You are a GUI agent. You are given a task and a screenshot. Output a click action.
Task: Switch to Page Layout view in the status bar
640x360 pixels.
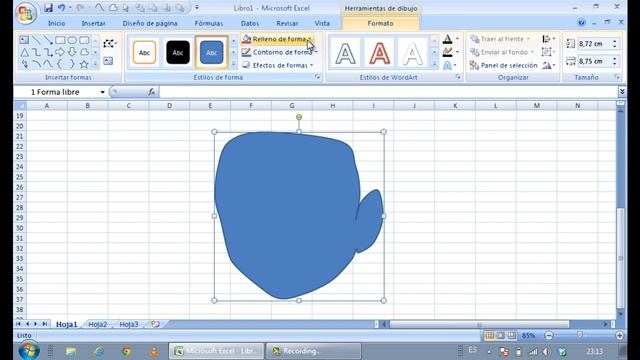click(x=500, y=336)
